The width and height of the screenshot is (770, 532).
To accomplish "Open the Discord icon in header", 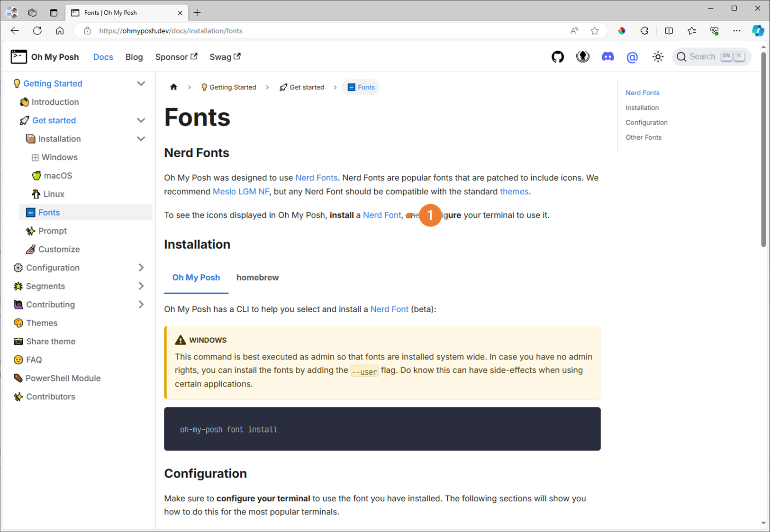I will (x=607, y=57).
